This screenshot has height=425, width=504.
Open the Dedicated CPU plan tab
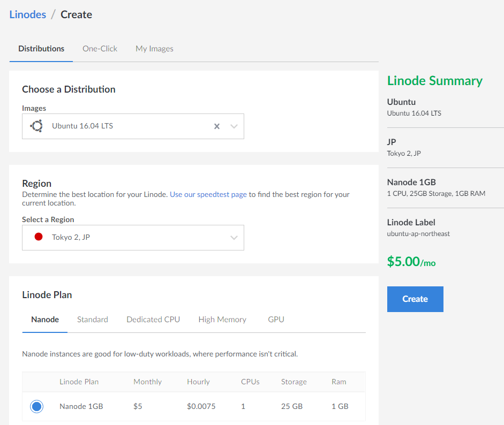tap(153, 320)
